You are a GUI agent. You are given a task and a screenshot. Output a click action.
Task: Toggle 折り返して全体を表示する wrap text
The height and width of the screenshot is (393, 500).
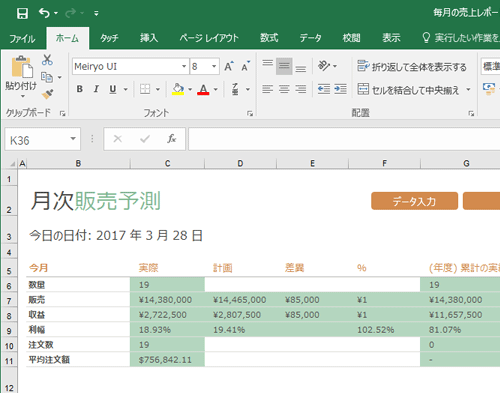(x=412, y=67)
